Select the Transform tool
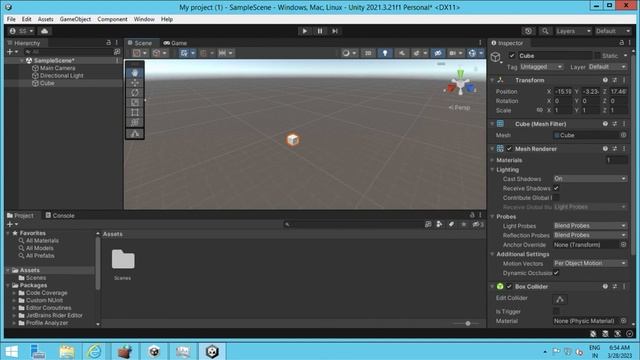 (135, 122)
